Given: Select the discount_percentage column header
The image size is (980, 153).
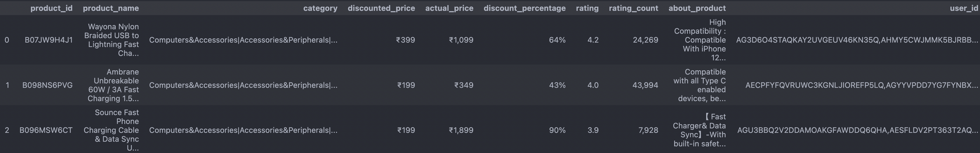Looking at the screenshot, I should [x=525, y=8].
